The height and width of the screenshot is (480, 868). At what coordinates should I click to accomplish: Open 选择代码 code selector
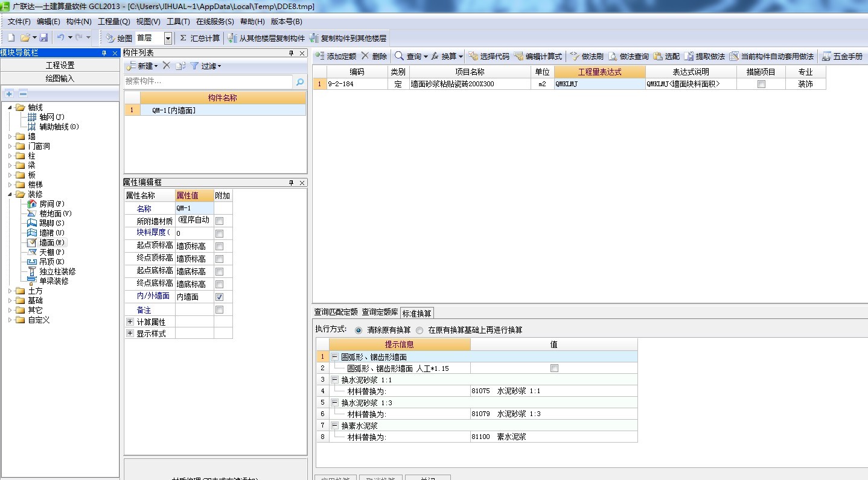click(489, 56)
